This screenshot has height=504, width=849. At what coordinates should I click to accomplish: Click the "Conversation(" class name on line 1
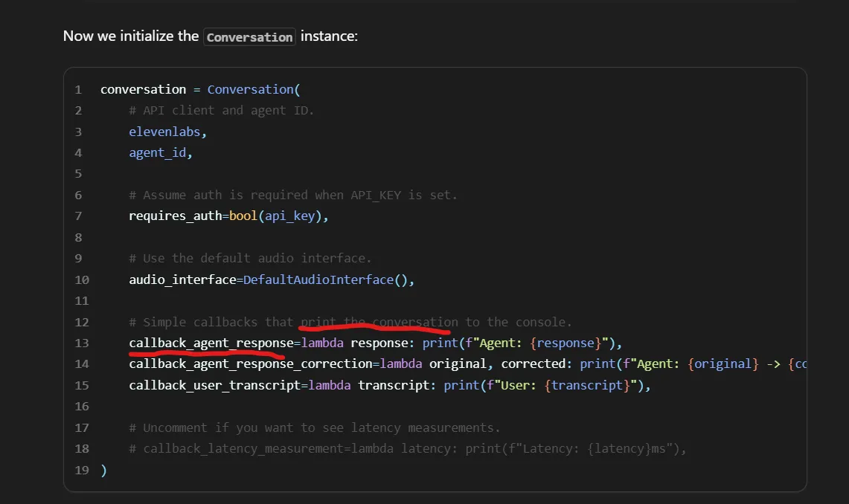(253, 89)
